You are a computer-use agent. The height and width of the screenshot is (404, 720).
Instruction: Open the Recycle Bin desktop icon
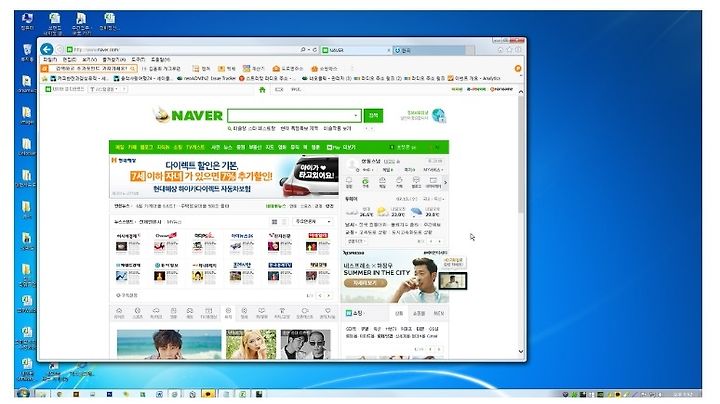27,53
